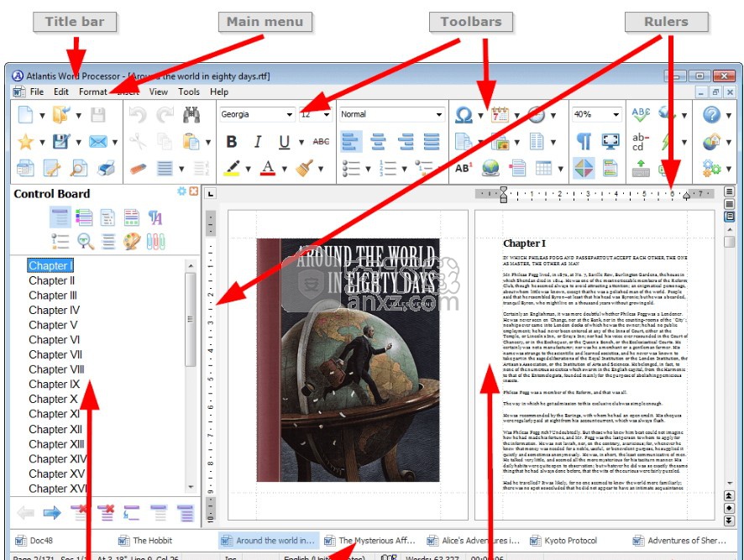Screen dimensions: 744x560
Task: Toggle the pilcrow special symbols display
Action: (584, 141)
